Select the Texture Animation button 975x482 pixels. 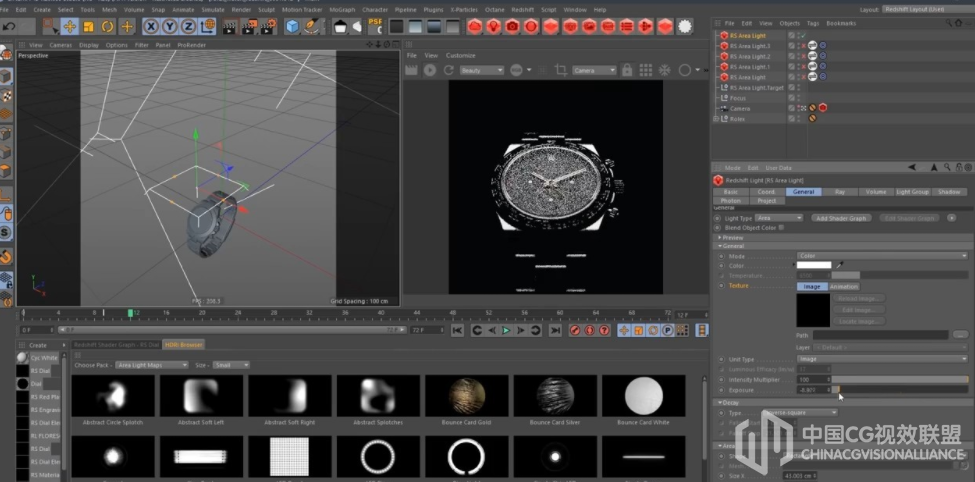[844, 287]
